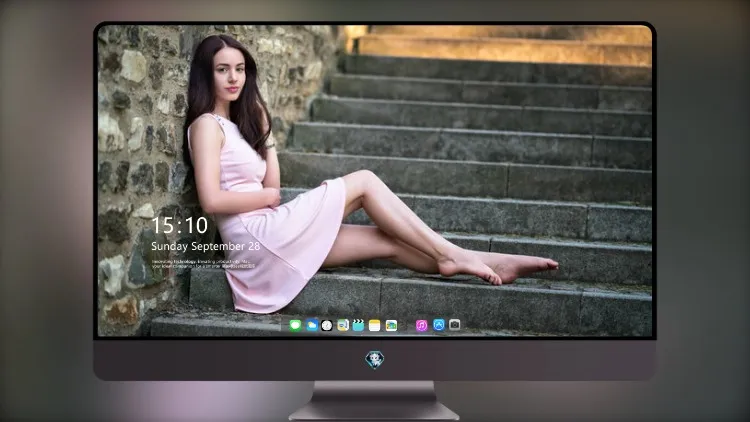Open the Clock app in the dock
Viewport: 750px width, 422px height.
[x=327, y=325]
